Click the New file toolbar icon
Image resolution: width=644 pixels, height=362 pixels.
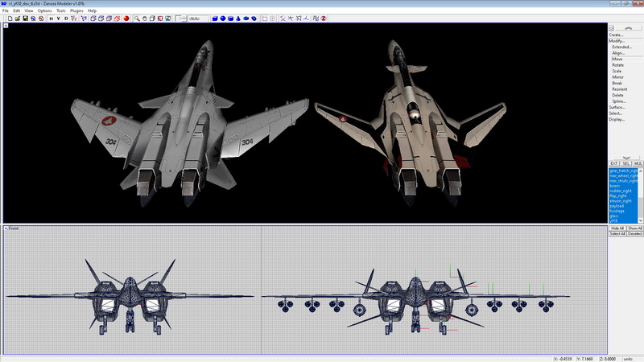coord(9,18)
